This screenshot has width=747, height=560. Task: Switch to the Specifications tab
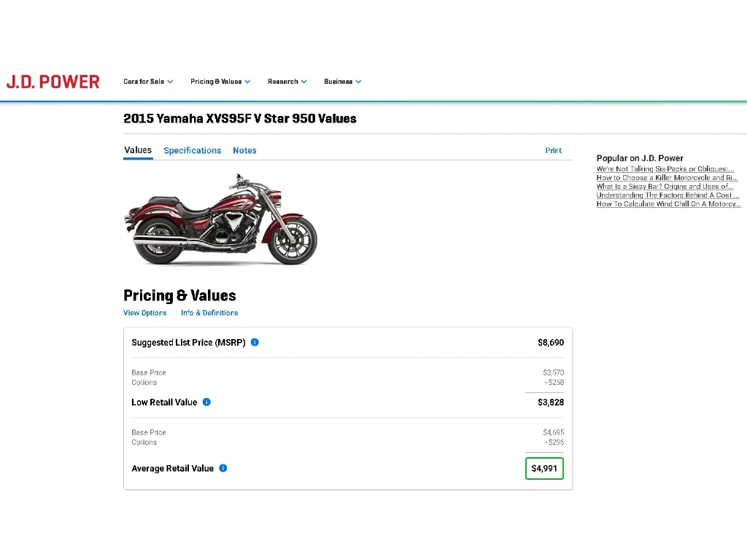click(193, 150)
